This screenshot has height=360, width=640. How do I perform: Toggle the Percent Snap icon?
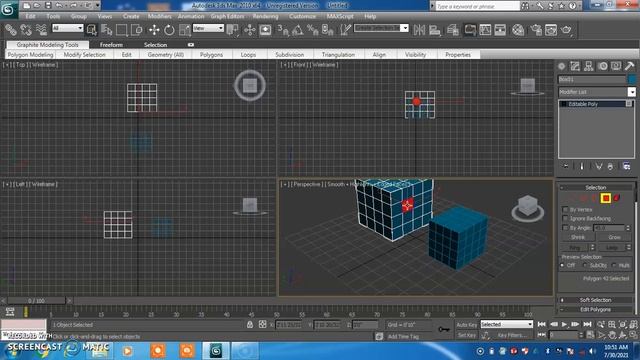coord(313,30)
